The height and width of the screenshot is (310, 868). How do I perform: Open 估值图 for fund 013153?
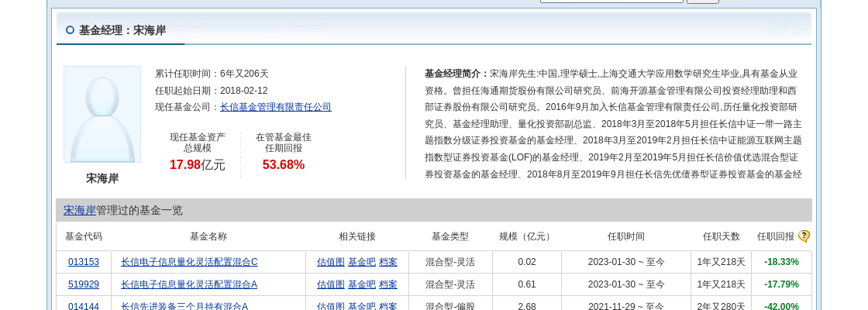(330, 262)
